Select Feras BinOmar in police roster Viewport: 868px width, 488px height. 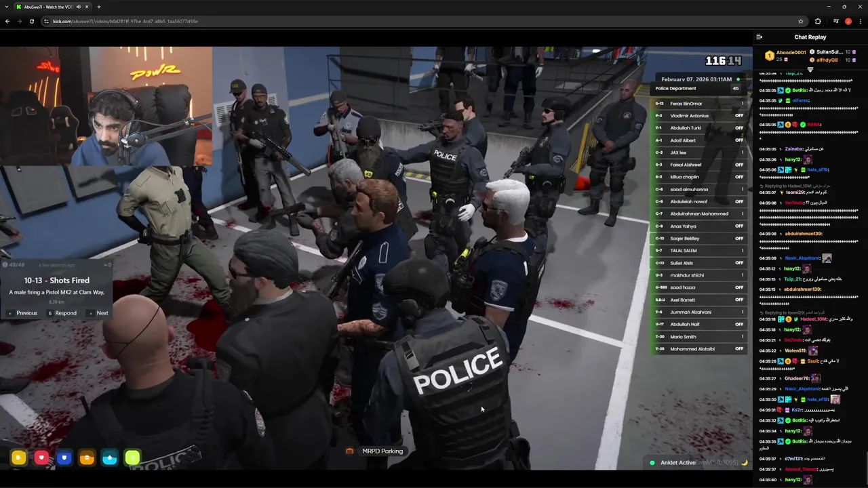698,104
